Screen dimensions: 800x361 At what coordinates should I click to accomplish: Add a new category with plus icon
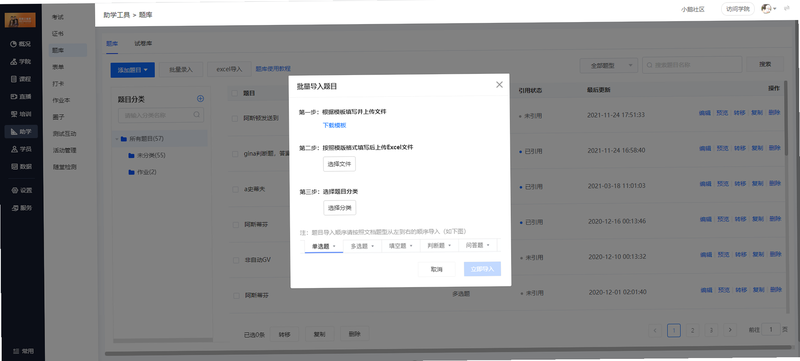click(x=201, y=98)
